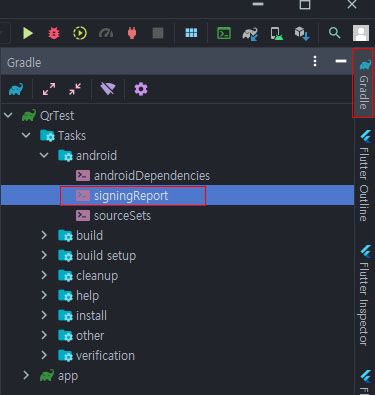Image resolution: width=375 pixels, height=395 pixels.
Task: Select the build setup label
Action: point(106,256)
